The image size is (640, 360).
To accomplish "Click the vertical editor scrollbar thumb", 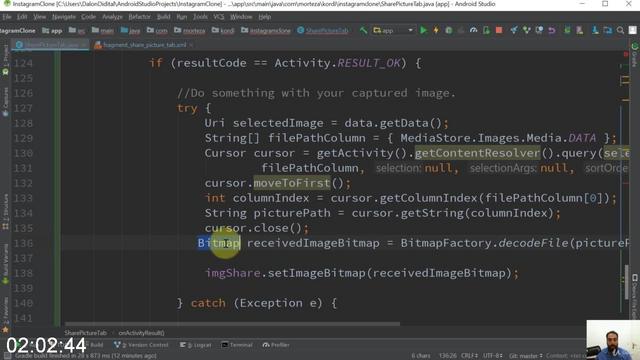I will (x=627, y=282).
